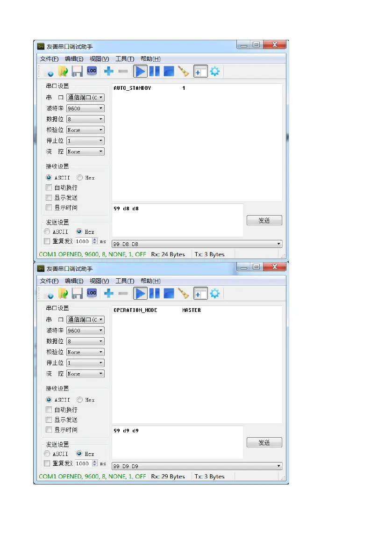Click the blue plus icon in the AUTO_STANDBY window
This screenshot has width=392, height=557.
[x=108, y=71]
